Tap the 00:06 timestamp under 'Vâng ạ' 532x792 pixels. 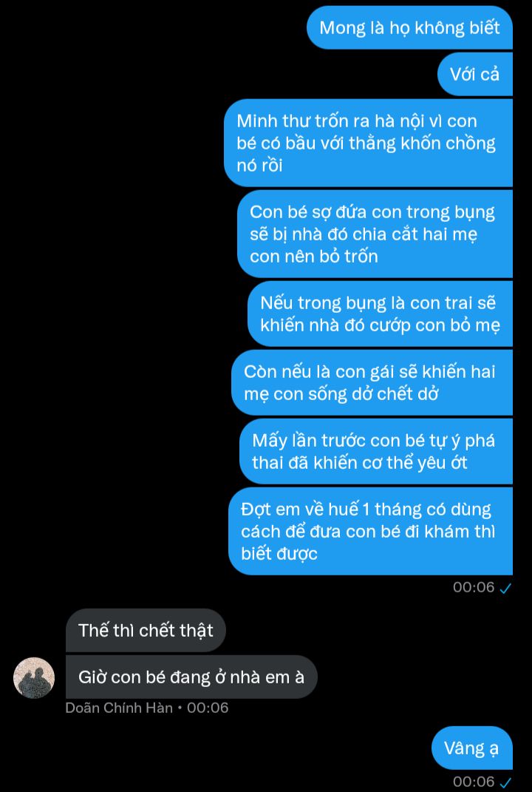click(474, 782)
